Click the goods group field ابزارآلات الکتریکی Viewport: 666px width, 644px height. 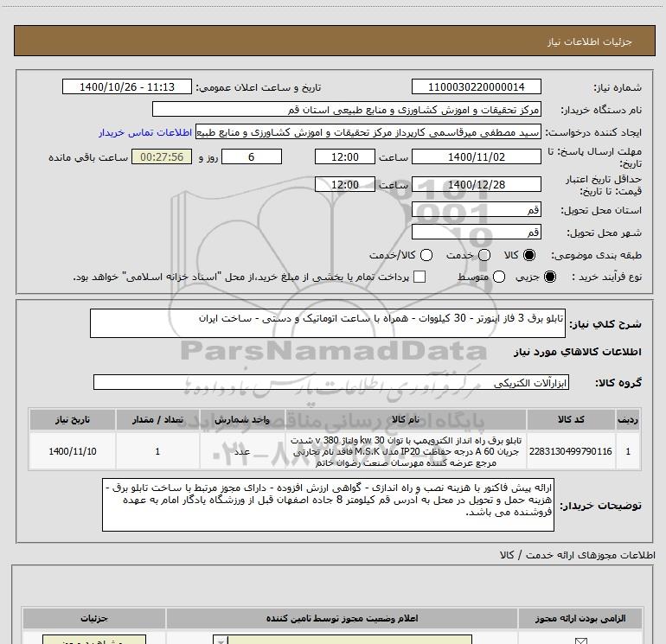331,382
